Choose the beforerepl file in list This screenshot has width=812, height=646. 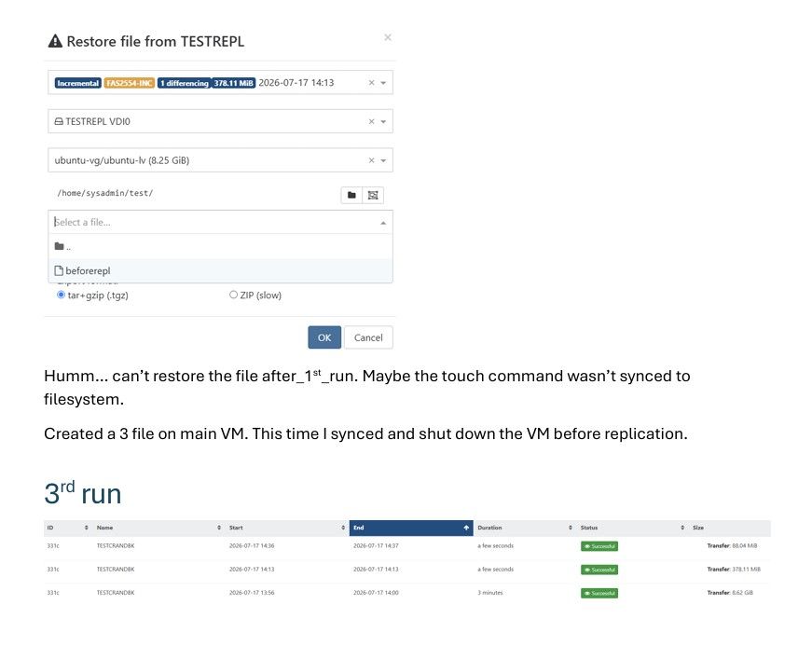pos(220,270)
